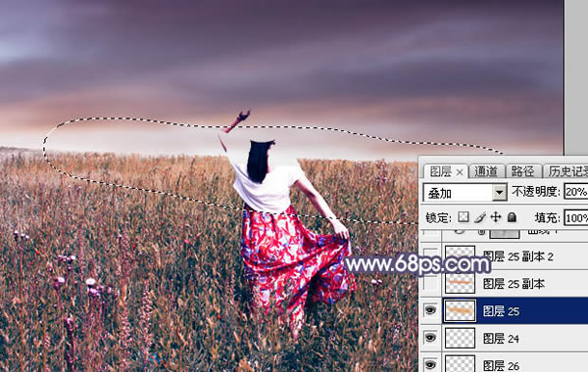
Task: Open the 叠加 blend mode dropdown arrow
Action: tap(499, 193)
